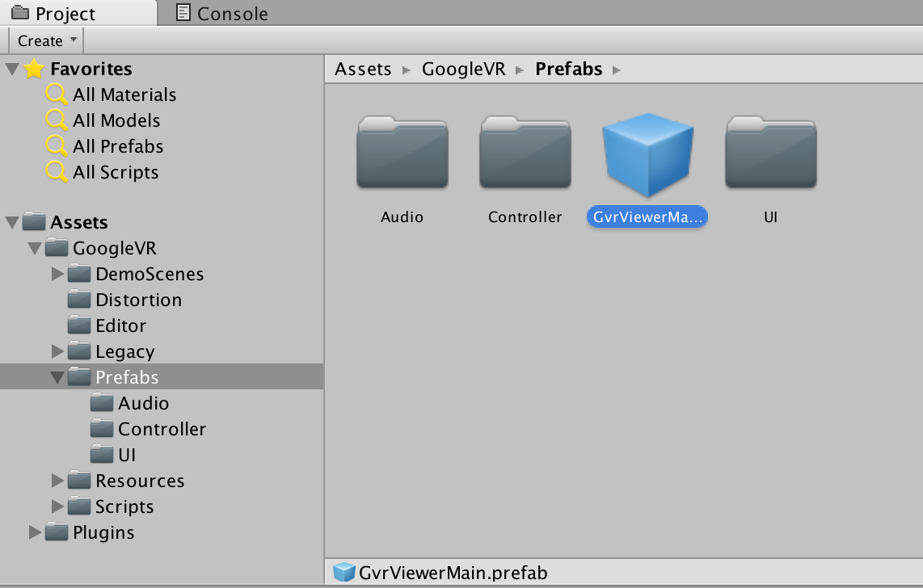Click the UI label under grid folder
Screen dimensions: 923x588
coord(770,217)
